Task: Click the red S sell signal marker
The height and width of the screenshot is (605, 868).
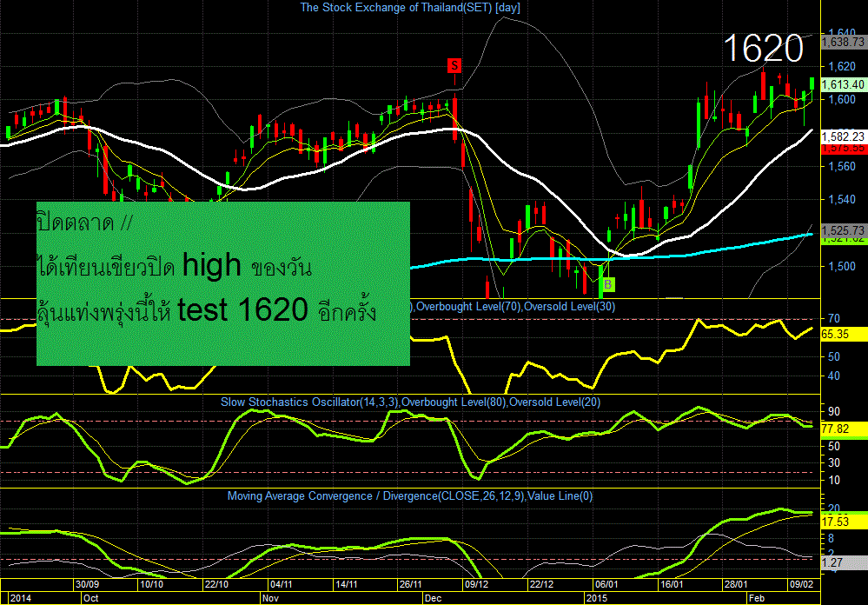Action: tap(454, 65)
